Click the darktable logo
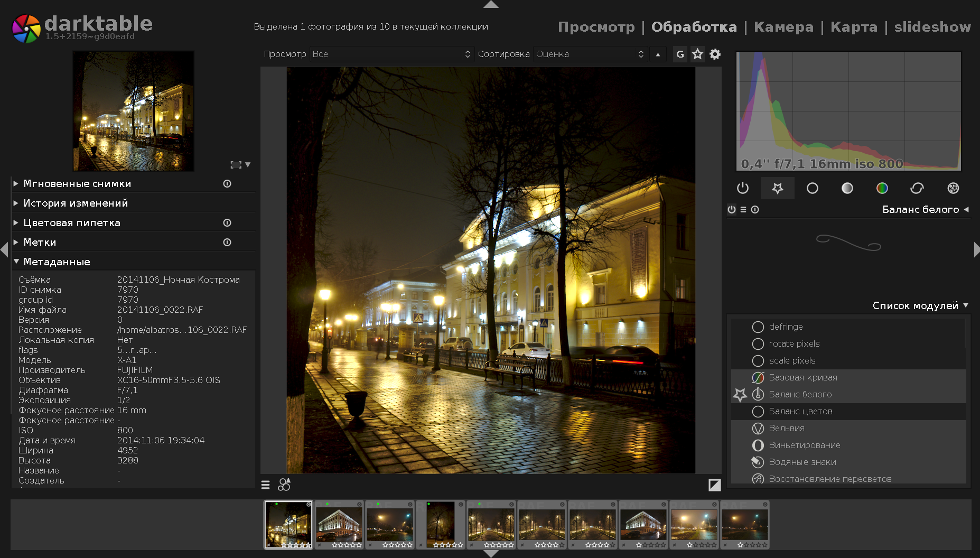 [x=26, y=28]
